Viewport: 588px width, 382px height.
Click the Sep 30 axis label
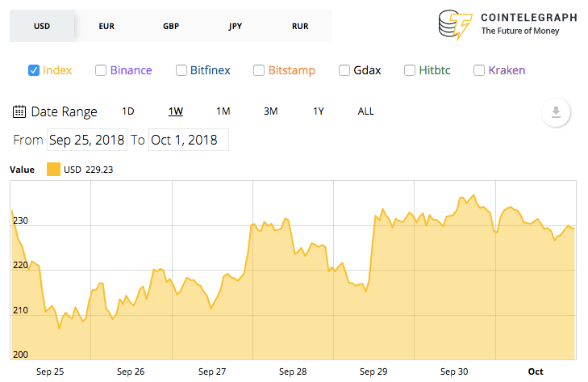[454, 372]
